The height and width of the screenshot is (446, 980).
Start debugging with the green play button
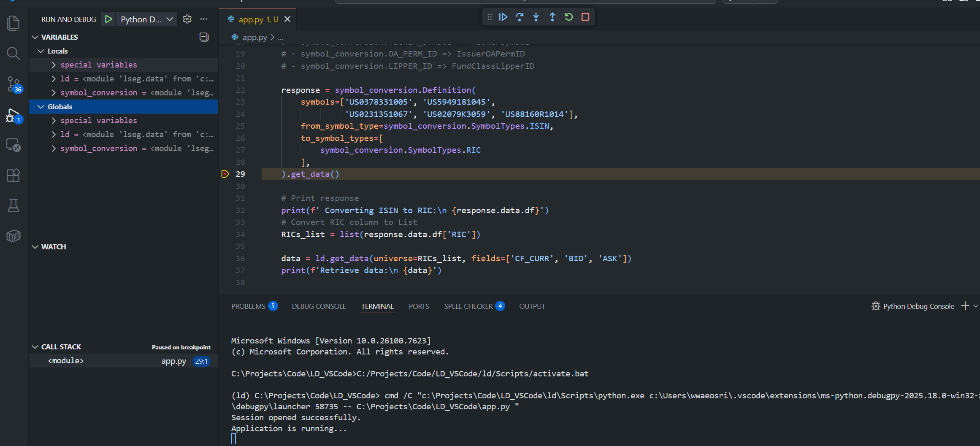(108, 19)
